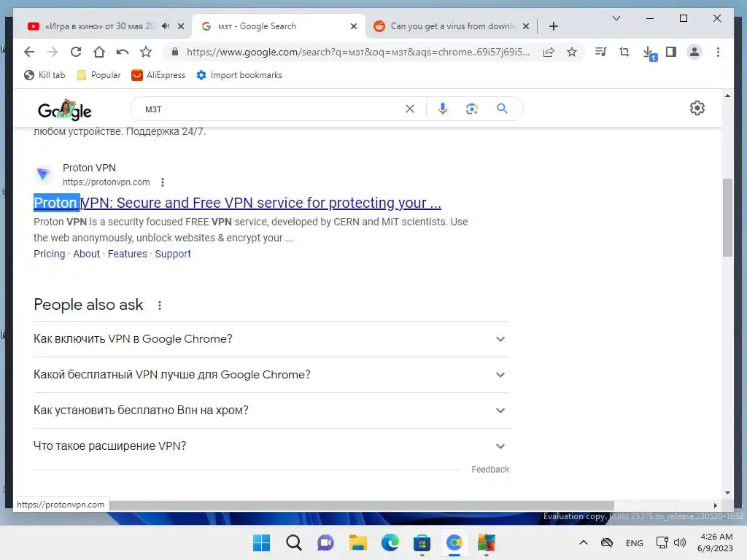Open the browser three-dot menu

point(718,52)
